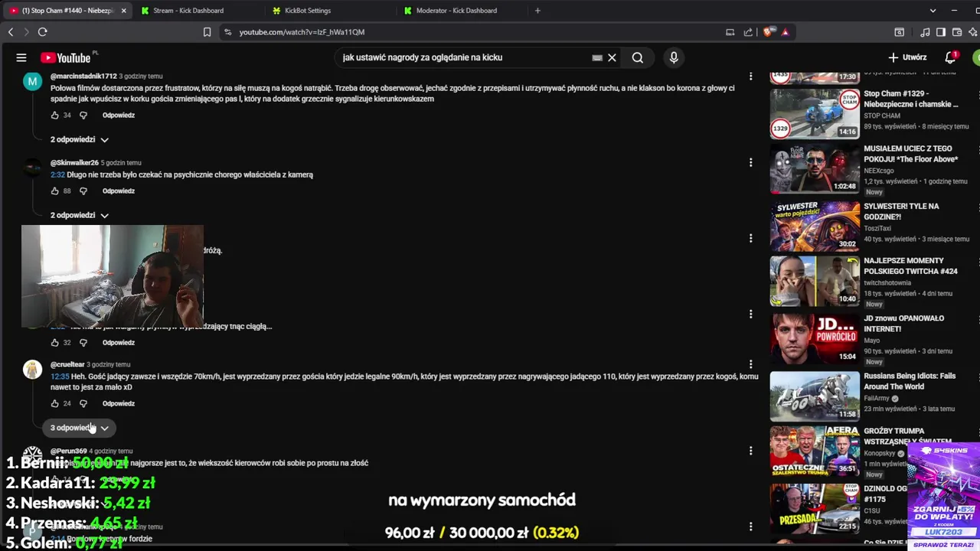Open Najlepsze momenty polskiego Twitcha #424 thumbnail
The width and height of the screenshot is (980, 551).
815,281
